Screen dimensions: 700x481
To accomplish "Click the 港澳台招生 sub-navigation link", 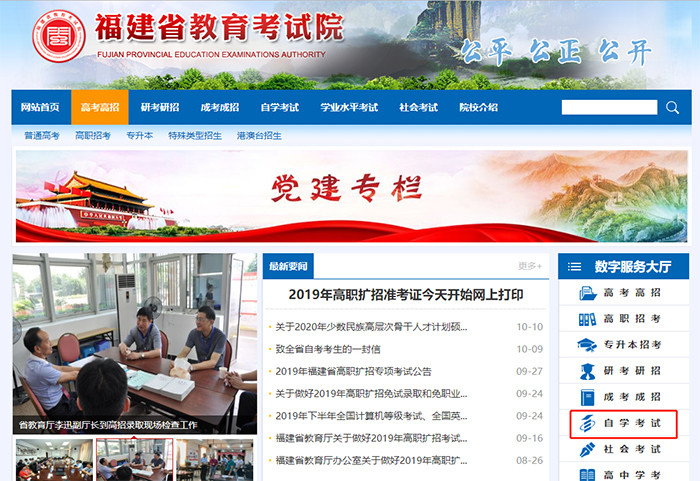I will 259,135.
